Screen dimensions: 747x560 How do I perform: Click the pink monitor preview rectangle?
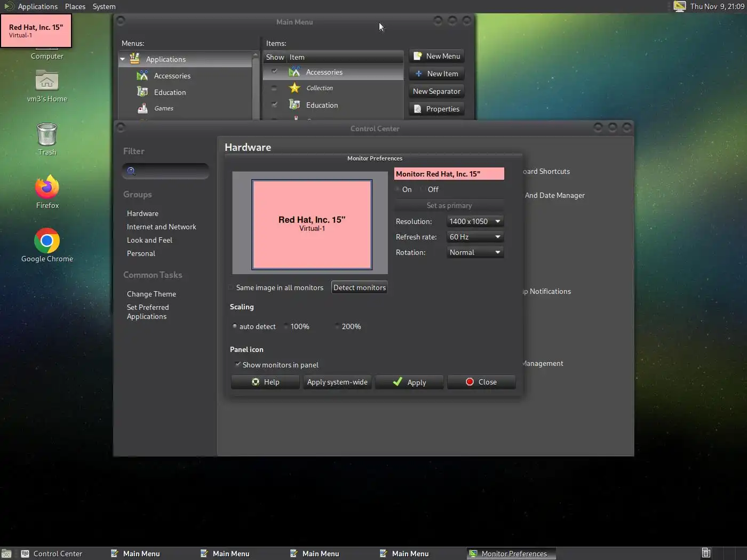click(312, 224)
